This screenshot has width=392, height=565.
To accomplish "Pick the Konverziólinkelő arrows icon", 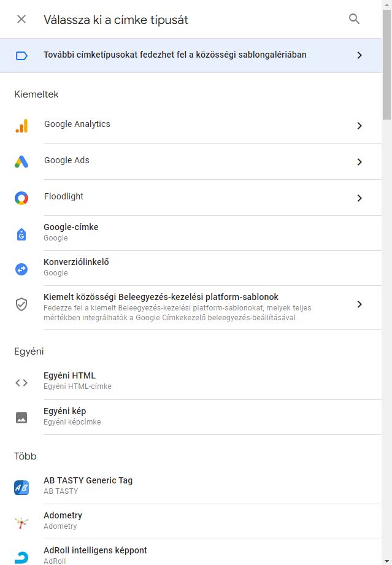I will tap(21, 269).
